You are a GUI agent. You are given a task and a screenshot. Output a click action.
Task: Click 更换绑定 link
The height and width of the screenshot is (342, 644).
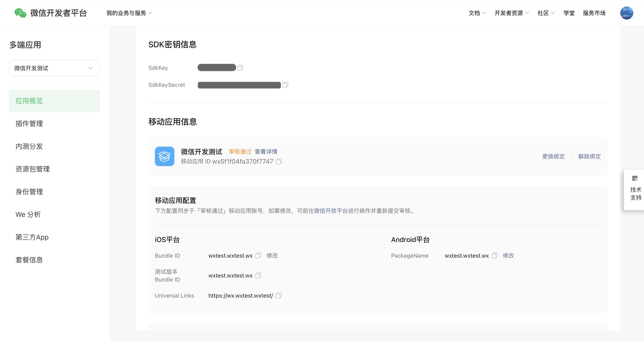pyautogui.click(x=553, y=156)
